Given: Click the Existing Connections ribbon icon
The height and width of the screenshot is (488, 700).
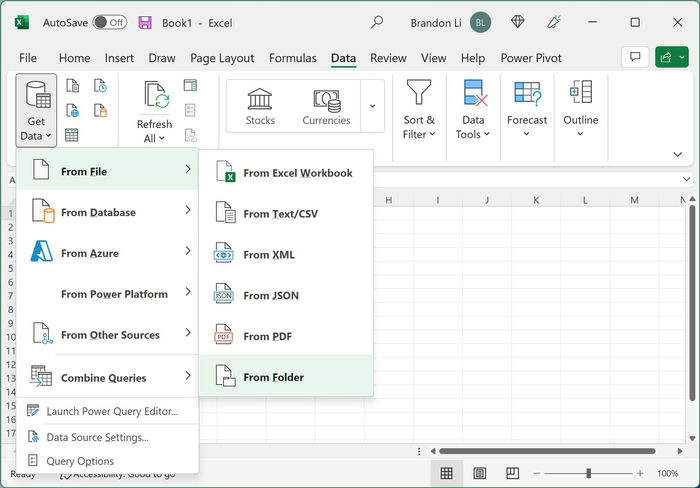Looking at the screenshot, I should (x=100, y=110).
